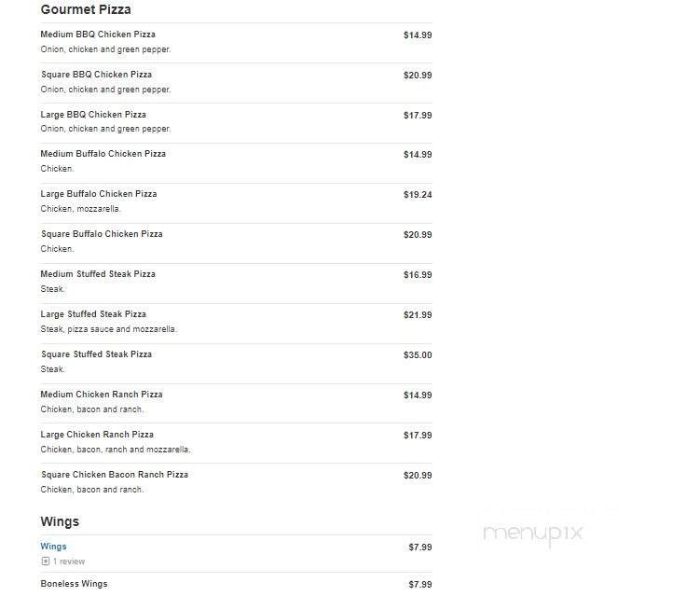Click the Medium BBQ Chicken Pizza item
The height and width of the screenshot is (610, 700).
click(98, 35)
